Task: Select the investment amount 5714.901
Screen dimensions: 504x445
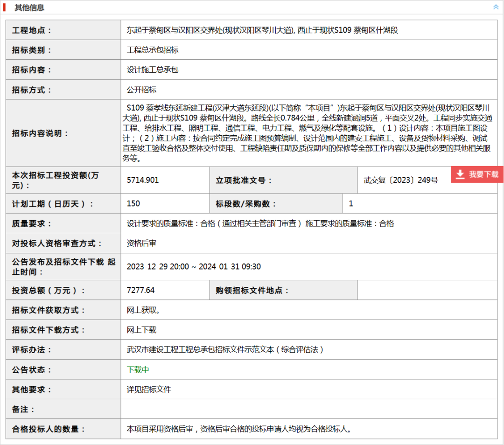Action: (143, 180)
